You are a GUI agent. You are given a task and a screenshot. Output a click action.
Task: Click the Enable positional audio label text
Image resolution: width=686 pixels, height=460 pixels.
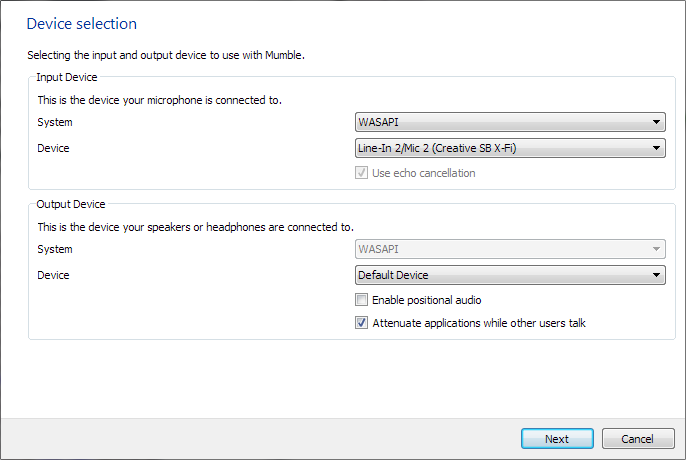pos(427,300)
